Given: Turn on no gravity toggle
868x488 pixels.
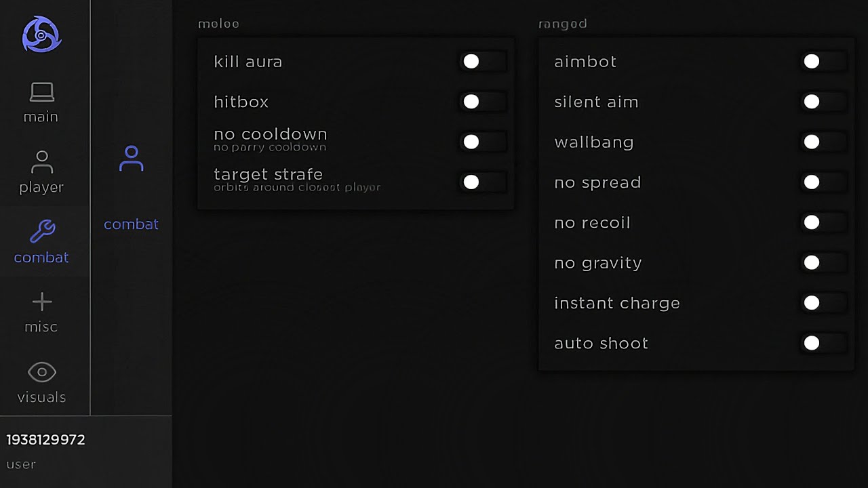Looking at the screenshot, I should point(823,262).
